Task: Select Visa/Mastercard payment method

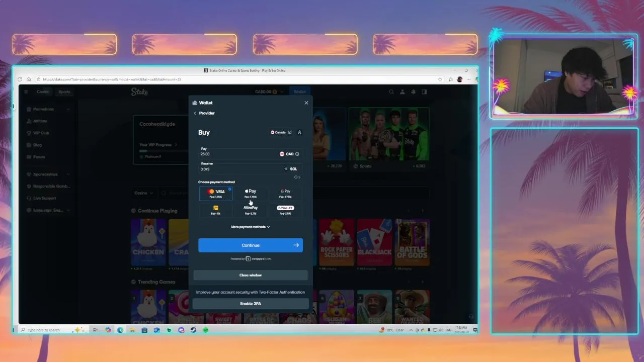Action: pos(216,194)
